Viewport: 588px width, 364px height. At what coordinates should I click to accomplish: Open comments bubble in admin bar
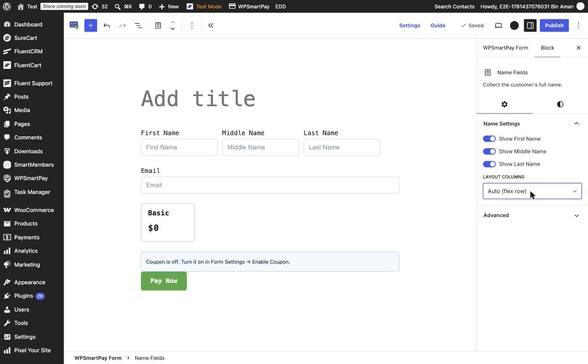point(142,6)
